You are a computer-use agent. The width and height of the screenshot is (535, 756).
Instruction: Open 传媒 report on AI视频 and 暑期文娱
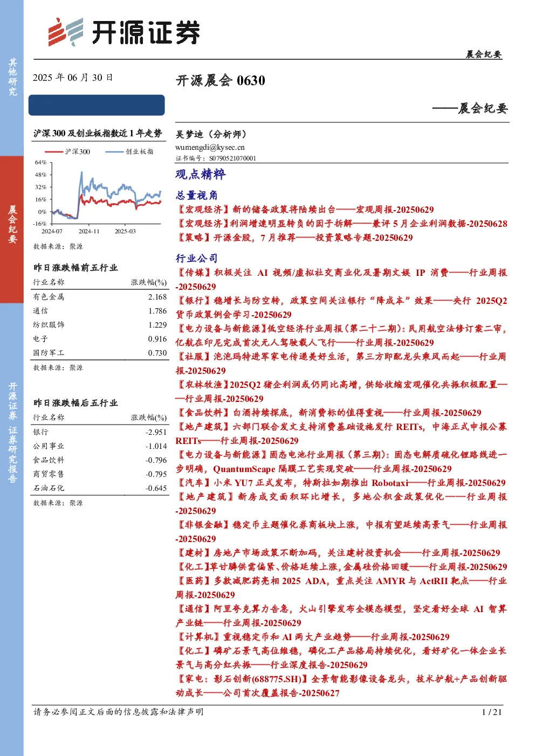341,280
